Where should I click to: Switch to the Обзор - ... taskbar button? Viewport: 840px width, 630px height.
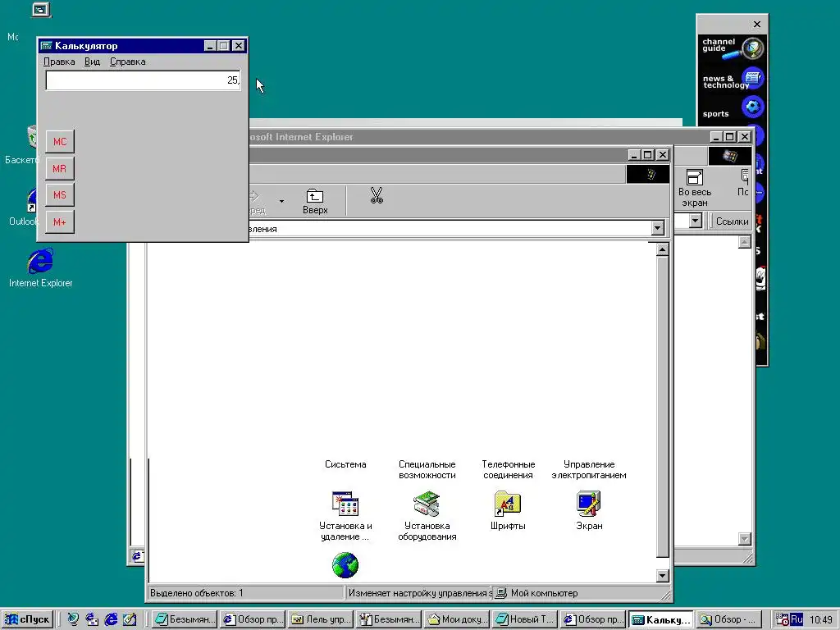(729, 619)
